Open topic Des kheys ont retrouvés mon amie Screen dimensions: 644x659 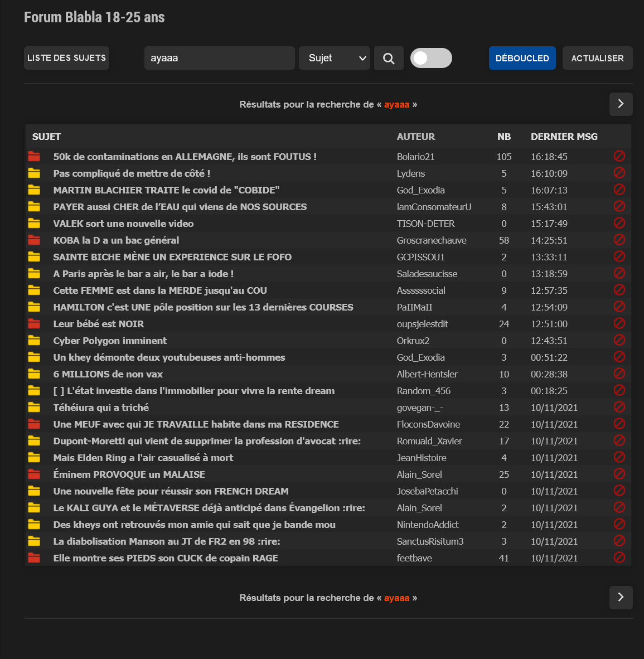click(x=194, y=525)
